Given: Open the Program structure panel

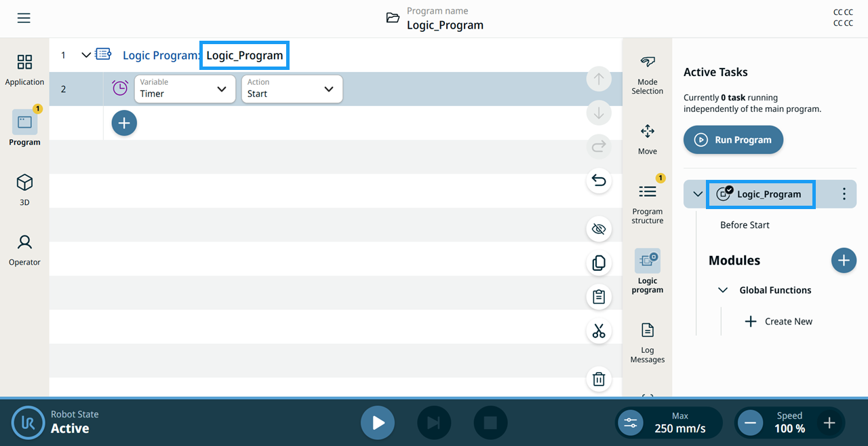Looking at the screenshot, I should click(x=647, y=200).
